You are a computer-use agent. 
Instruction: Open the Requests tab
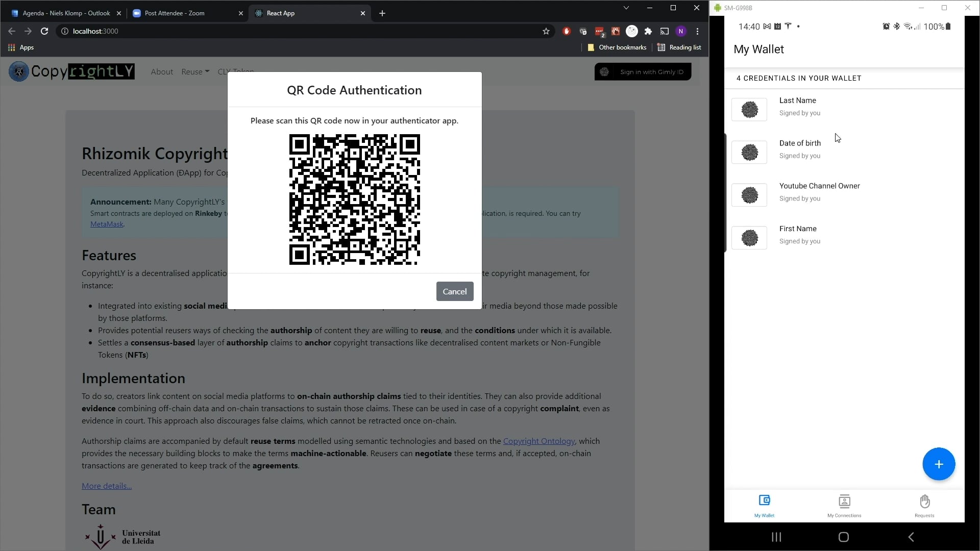click(924, 506)
